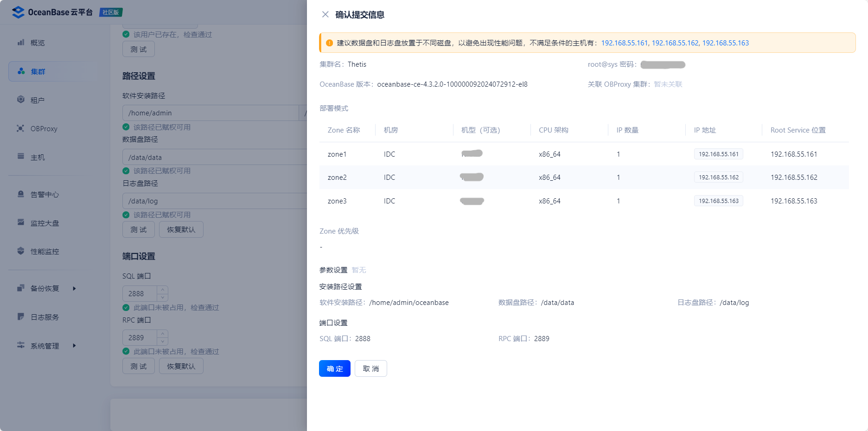Cancel the submission with the 取消 button
This screenshot has height=431, width=868.
pos(371,368)
